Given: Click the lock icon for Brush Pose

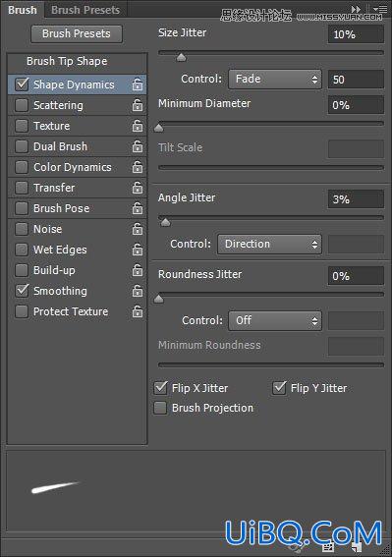Looking at the screenshot, I should click(138, 208).
